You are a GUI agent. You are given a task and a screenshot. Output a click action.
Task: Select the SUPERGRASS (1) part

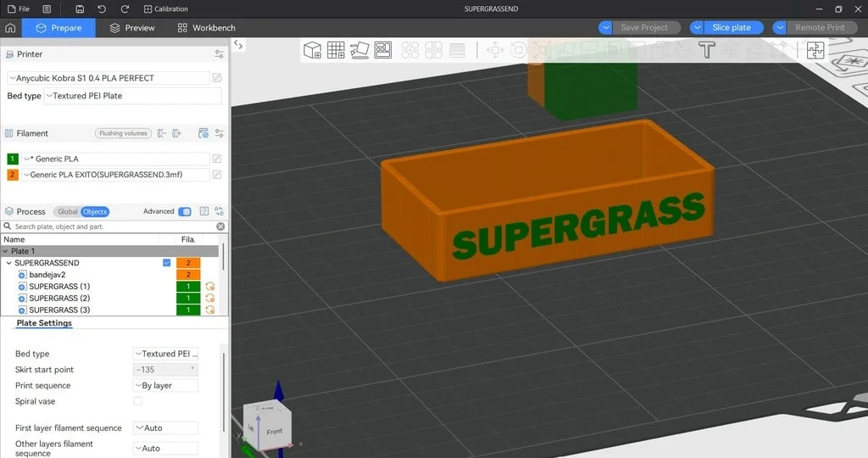[x=59, y=287]
